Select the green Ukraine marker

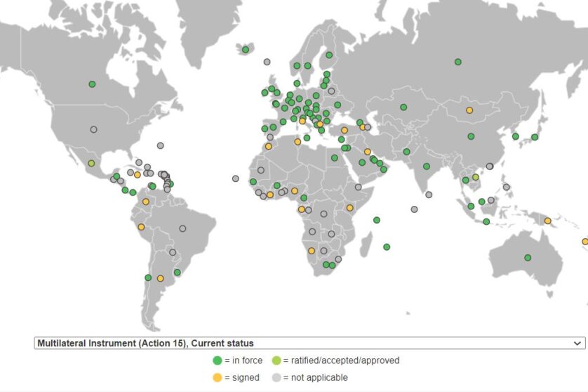pyautogui.click(x=338, y=105)
